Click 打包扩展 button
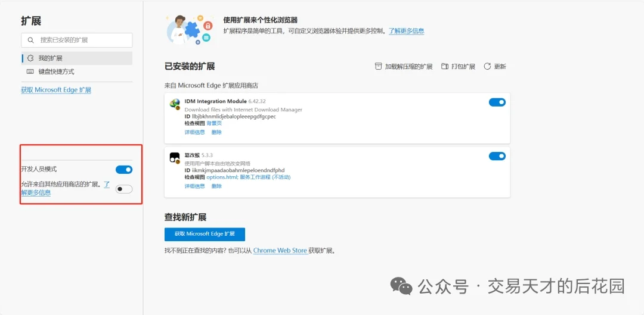 (458, 67)
